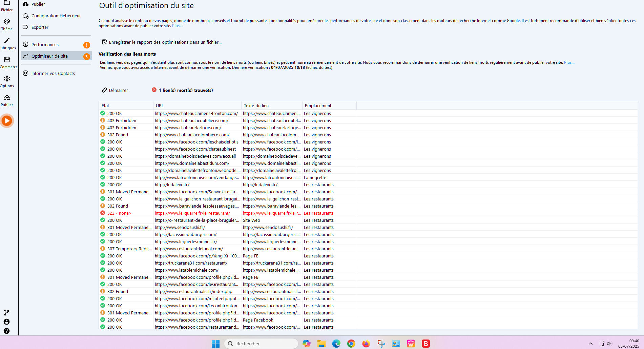
Task: Open File Explorer from the taskbar
Action: (x=321, y=344)
